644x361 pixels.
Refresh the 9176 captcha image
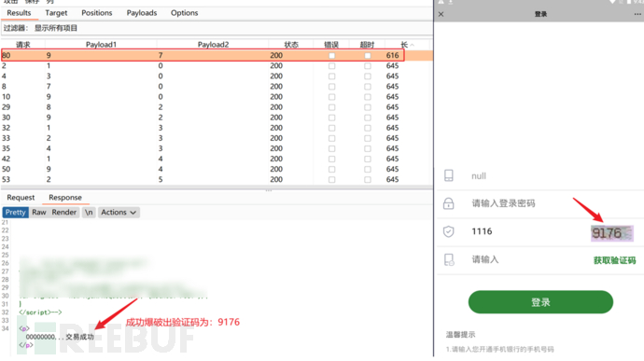(612, 233)
